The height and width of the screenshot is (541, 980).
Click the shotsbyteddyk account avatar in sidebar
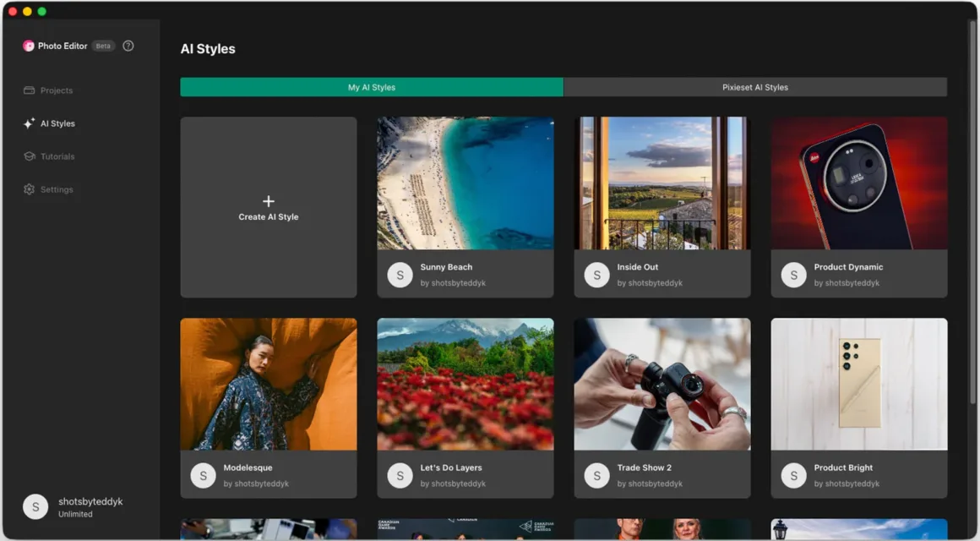click(x=35, y=506)
